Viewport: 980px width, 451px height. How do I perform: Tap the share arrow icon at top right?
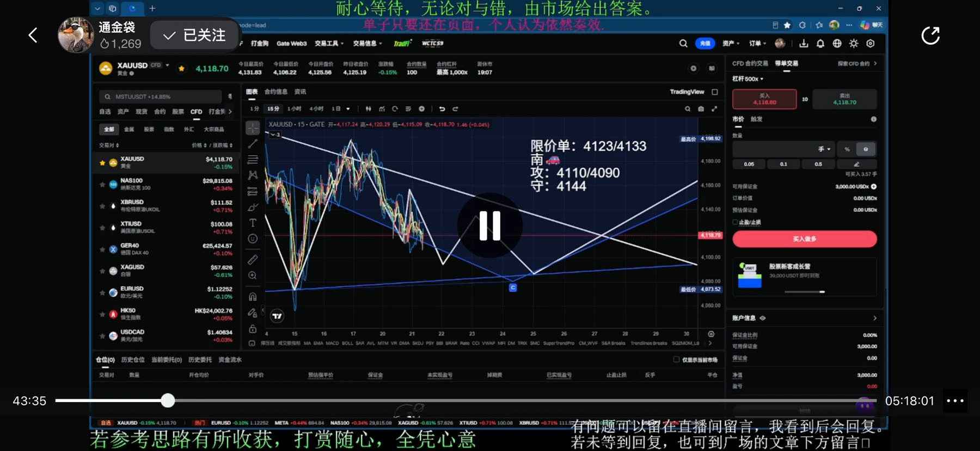930,35
